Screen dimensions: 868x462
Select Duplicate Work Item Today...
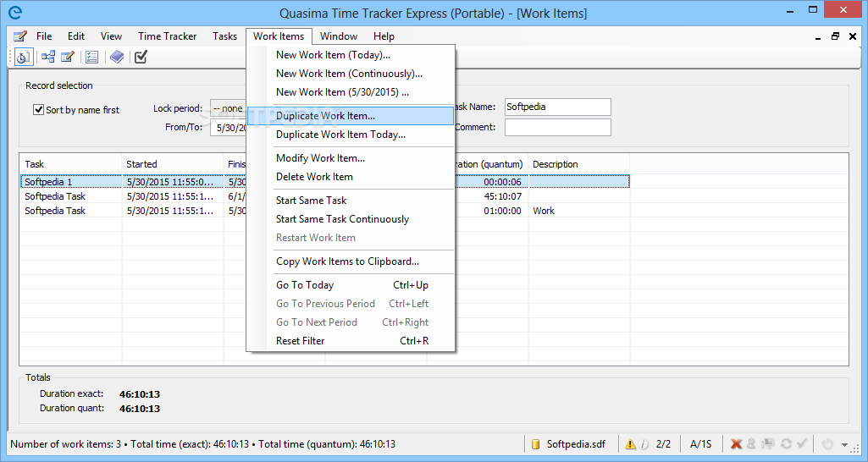click(x=351, y=135)
